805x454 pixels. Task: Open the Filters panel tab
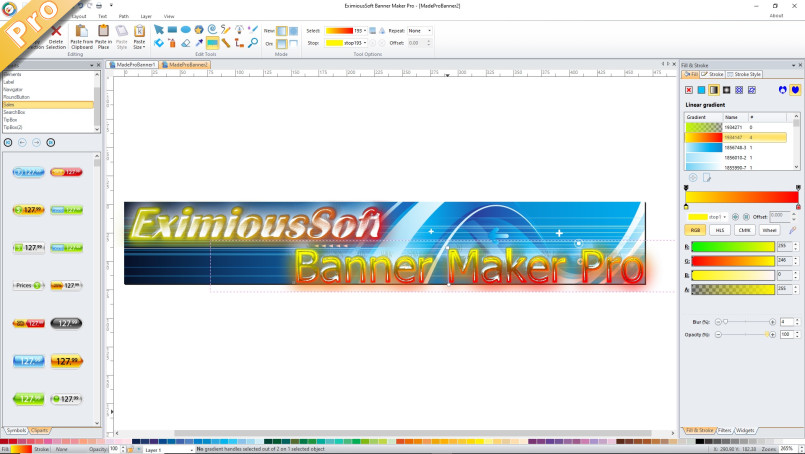click(x=724, y=430)
